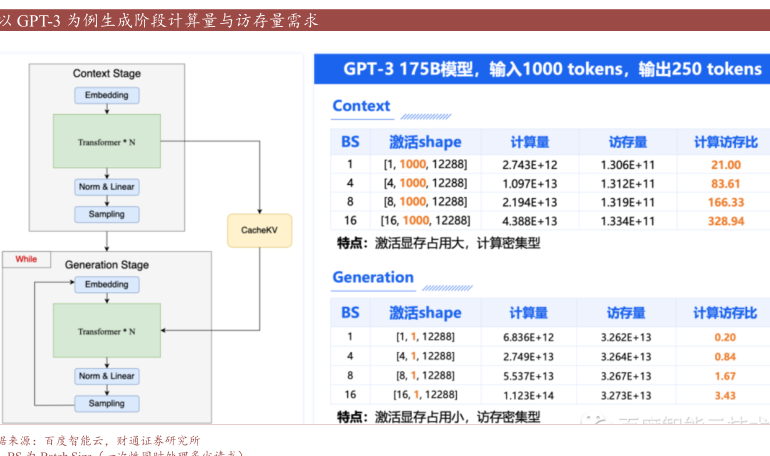Click the value 3.264E+13
This screenshot has height=456, width=770.
(626, 357)
